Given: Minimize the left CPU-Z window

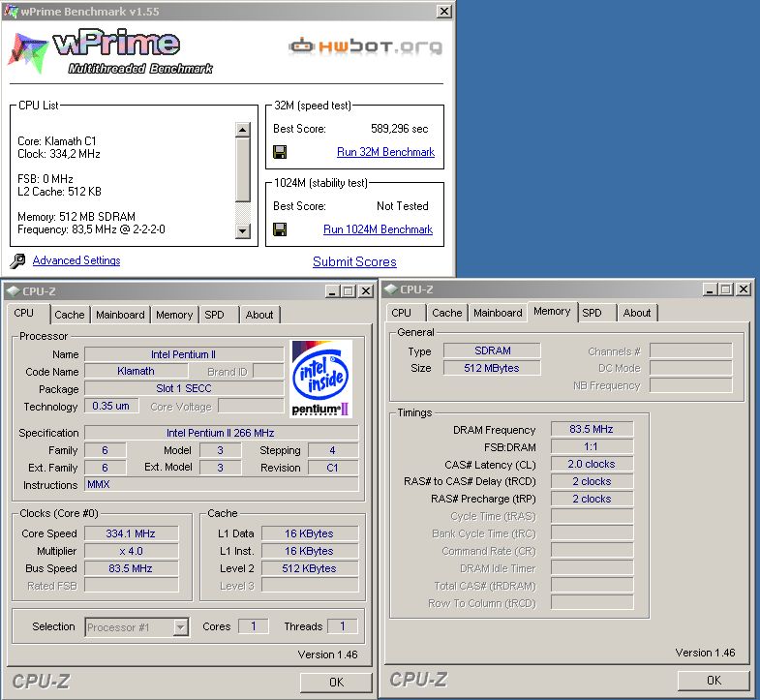Looking at the screenshot, I should [332, 290].
